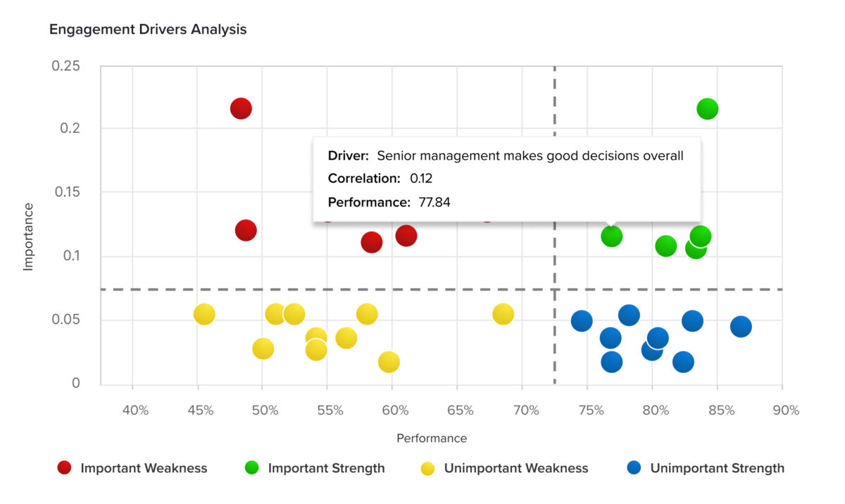Select the highest red Important Weakness point
845x504 pixels.
(x=241, y=108)
